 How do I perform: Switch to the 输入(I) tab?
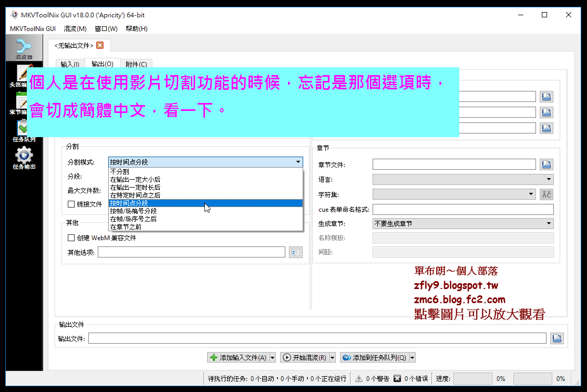tap(70, 64)
